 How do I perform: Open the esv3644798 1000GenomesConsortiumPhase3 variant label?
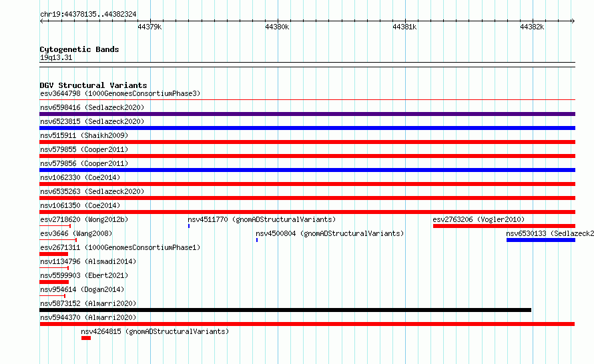click(120, 93)
